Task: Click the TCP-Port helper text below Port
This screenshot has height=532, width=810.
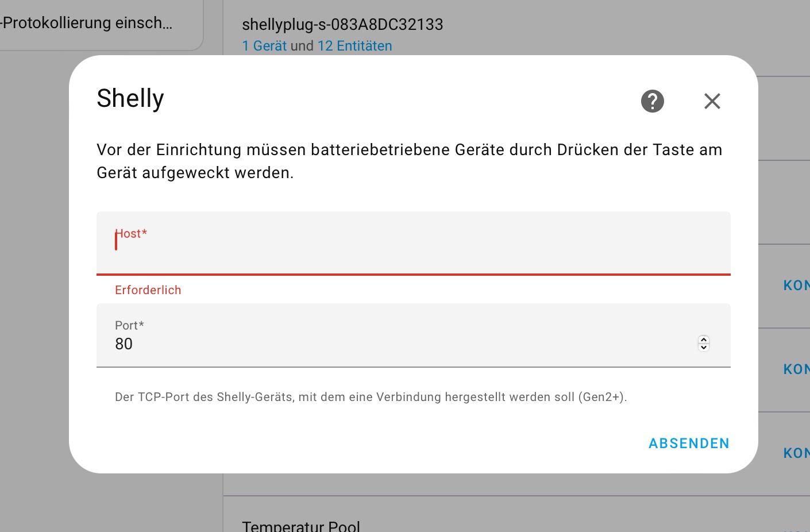Action: [371, 397]
